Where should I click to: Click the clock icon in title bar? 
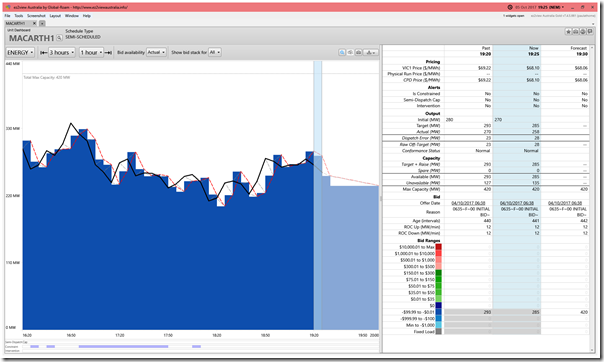510,7
